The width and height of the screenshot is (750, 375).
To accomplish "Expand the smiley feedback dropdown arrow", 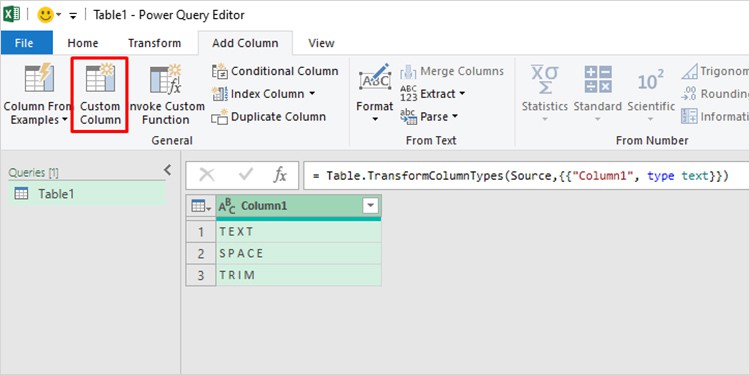I will coord(59,15).
